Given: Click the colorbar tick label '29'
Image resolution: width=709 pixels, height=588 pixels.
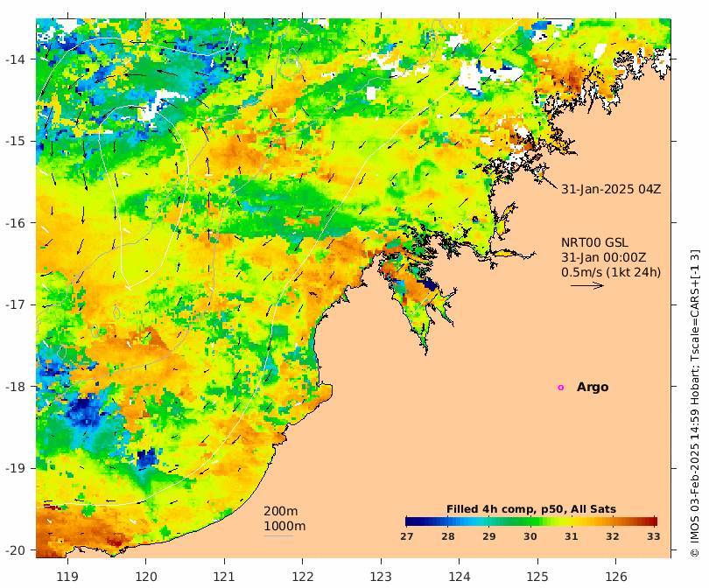Looking at the screenshot, I should point(488,536).
